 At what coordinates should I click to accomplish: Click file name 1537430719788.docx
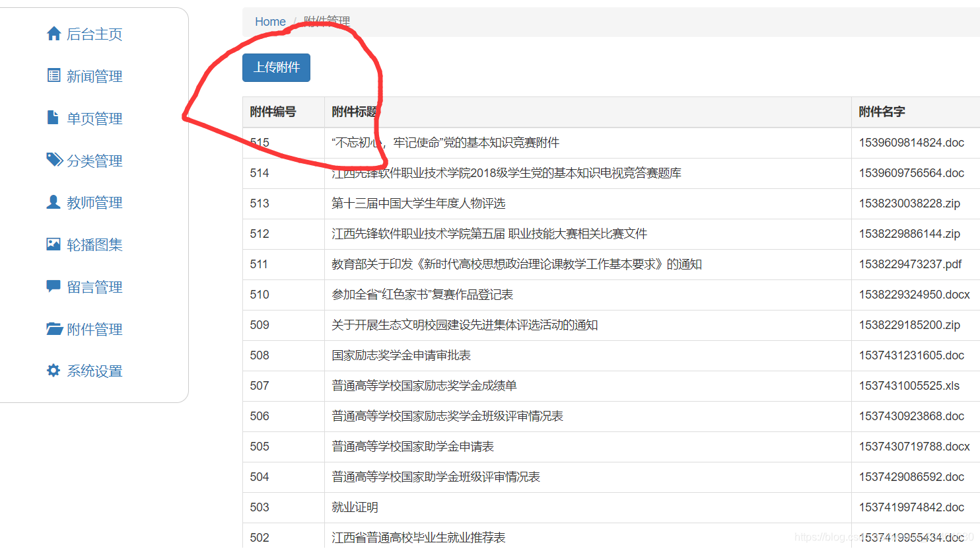tap(915, 447)
